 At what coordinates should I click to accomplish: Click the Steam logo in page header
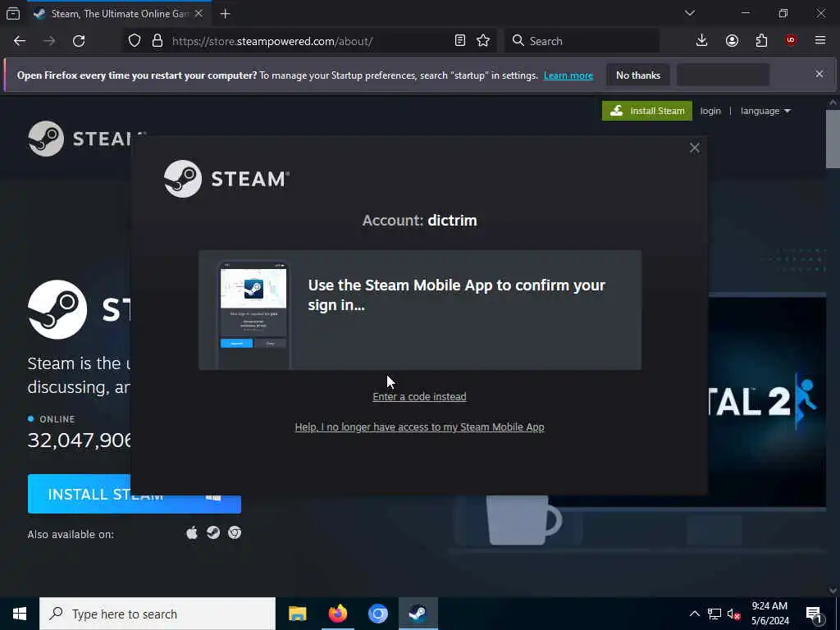(80, 139)
